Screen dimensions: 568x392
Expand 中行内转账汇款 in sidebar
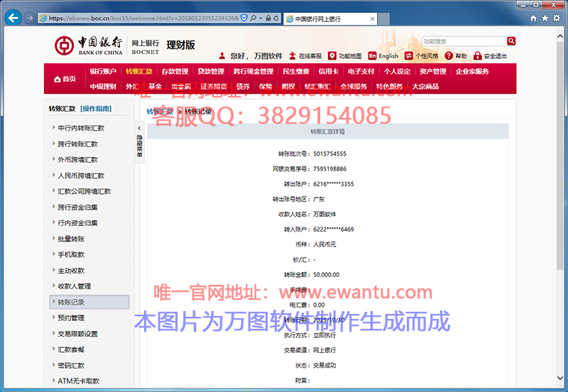click(x=81, y=128)
